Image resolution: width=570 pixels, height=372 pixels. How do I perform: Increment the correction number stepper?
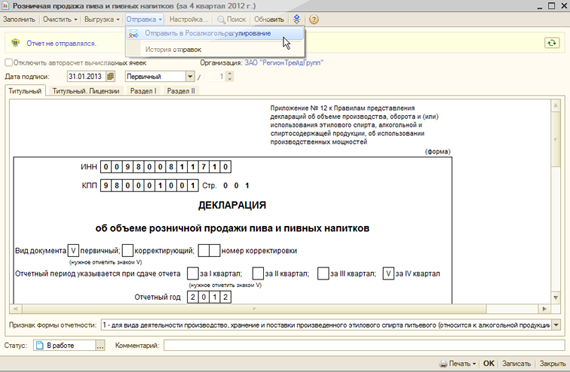pyautogui.click(x=229, y=74)
